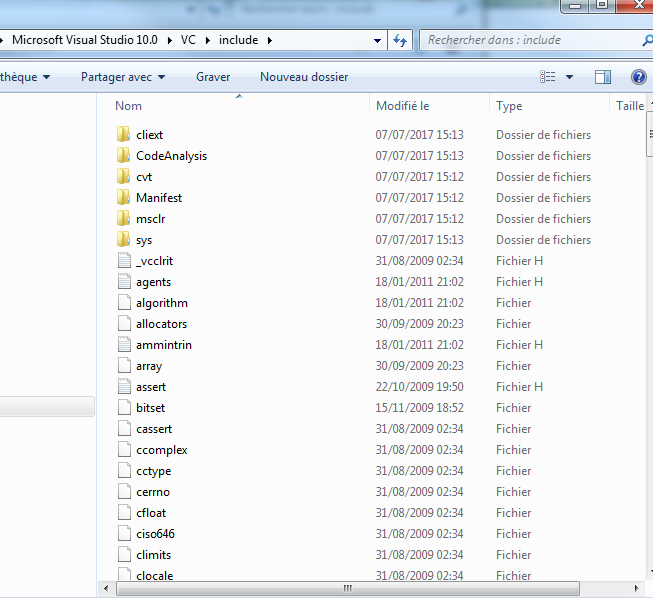The height and width of the screenshot is (598, 653).
Task: Open the Partager avec dropdown menu
Action: [123, 77]
